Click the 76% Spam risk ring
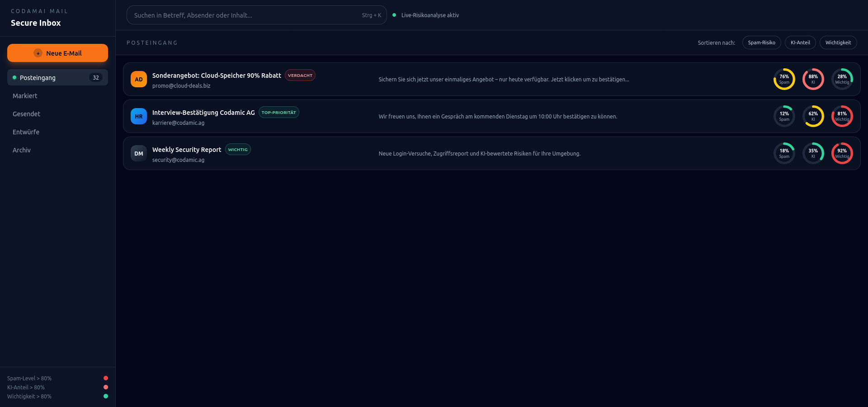Screen dimensions: 868x407 784,79
